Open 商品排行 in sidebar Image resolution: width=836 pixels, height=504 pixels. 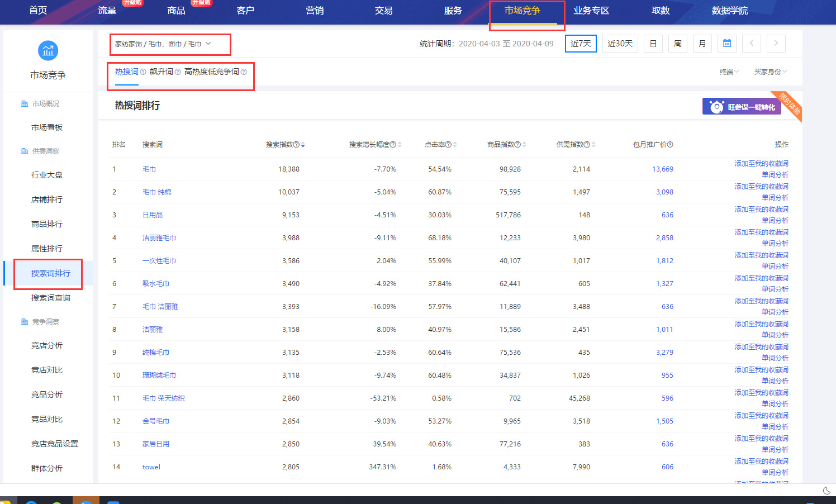[47, 224]
